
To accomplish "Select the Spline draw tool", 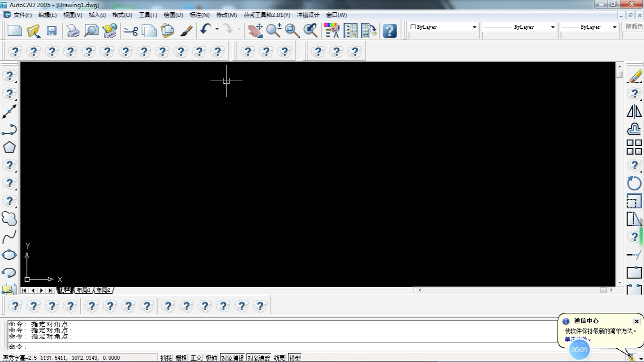I will pyautogui.click(x=9, y=237).
